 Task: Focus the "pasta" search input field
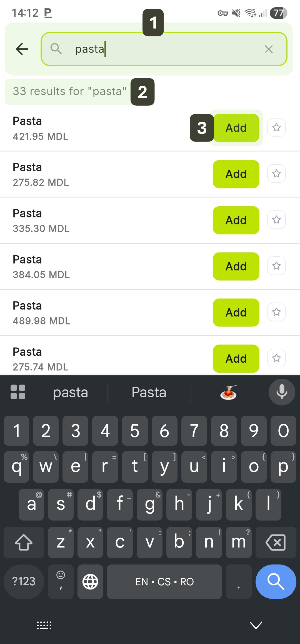click(x=167, y=49)
